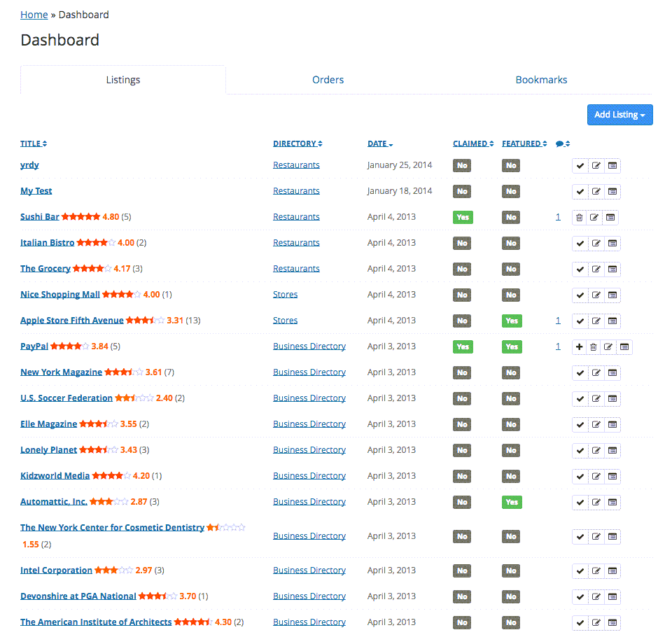Open the Sushi Bar listing

[40, 217]
